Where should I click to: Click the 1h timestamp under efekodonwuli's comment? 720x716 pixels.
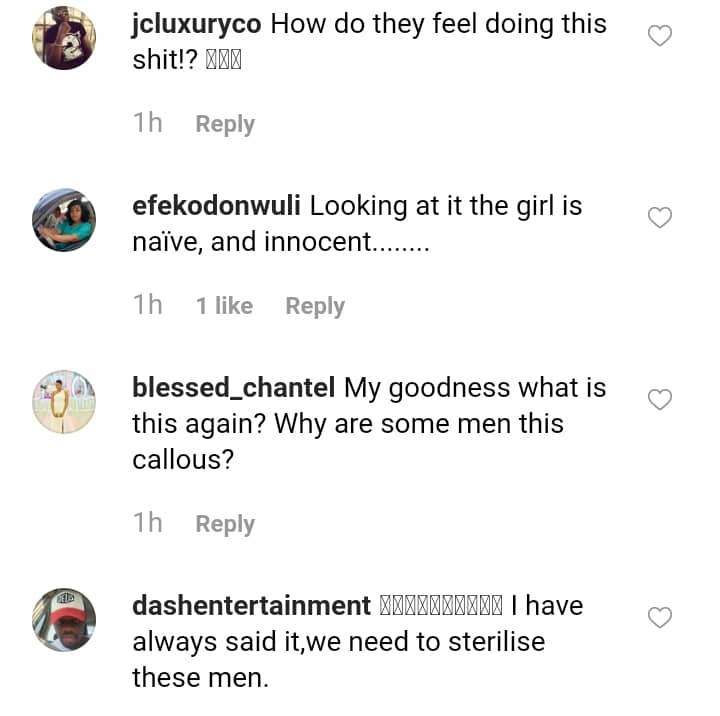pos(147,305)
